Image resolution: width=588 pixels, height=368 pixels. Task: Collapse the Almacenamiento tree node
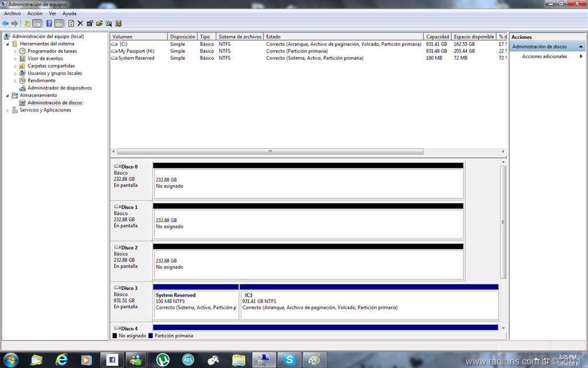(x=7, y=95)
